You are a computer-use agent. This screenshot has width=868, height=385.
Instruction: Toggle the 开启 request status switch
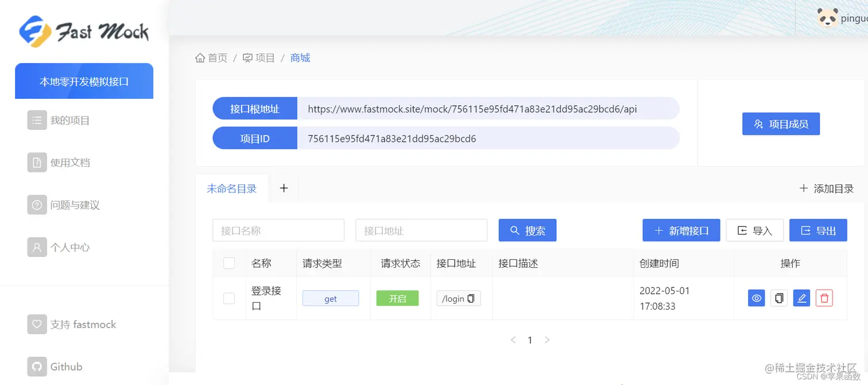(x=397, y=298)
